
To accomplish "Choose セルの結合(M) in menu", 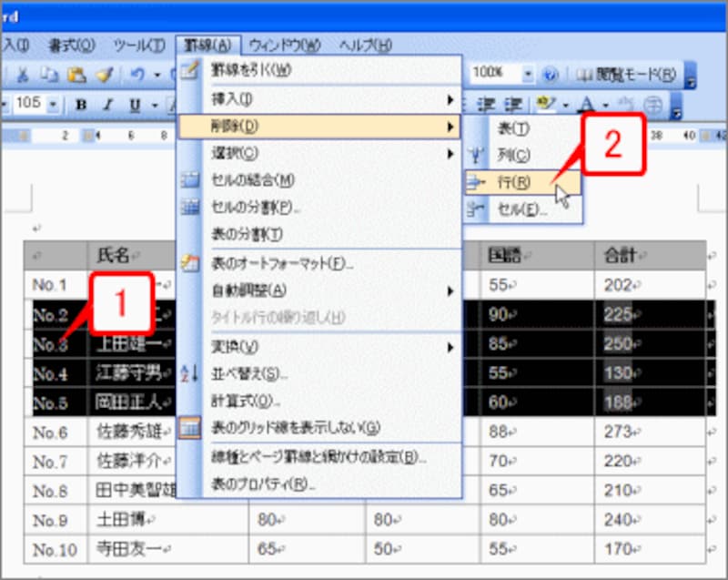I will (x=319, y=180).
